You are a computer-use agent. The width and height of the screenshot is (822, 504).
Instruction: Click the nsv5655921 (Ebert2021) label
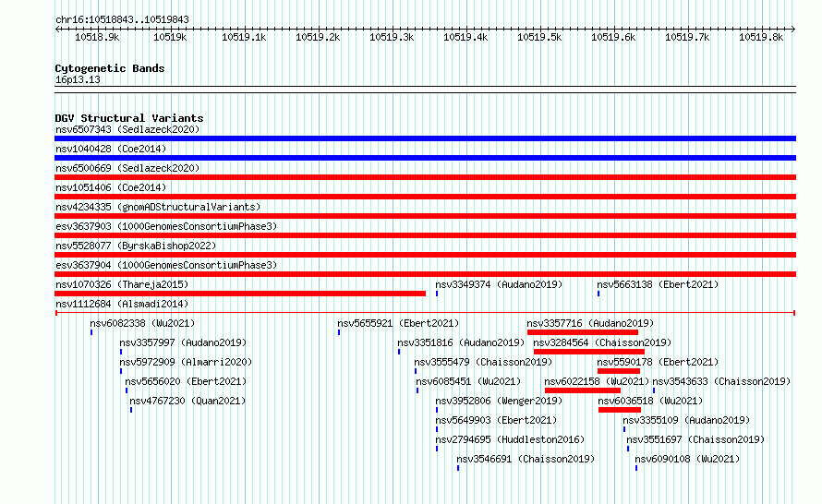(398, 323)
